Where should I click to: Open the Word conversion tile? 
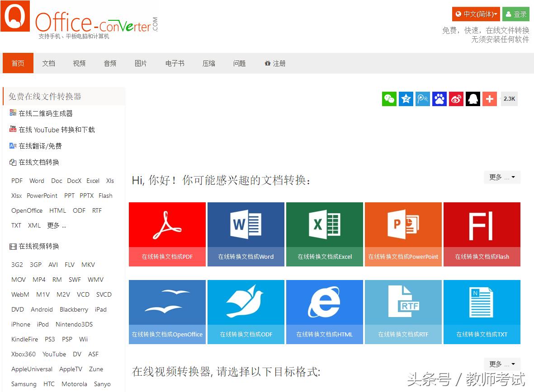(x=246, y=234)
